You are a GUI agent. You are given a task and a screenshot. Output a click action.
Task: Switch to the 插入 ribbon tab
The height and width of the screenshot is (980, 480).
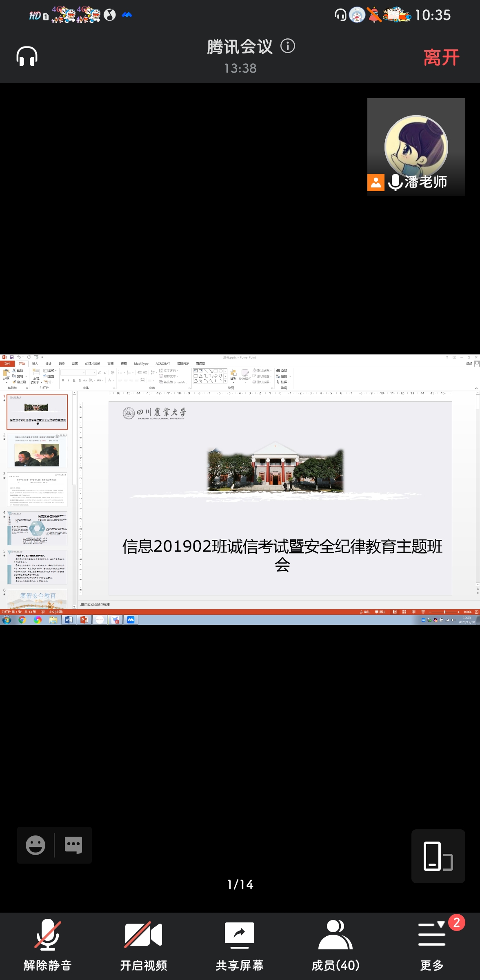point(35,363)
